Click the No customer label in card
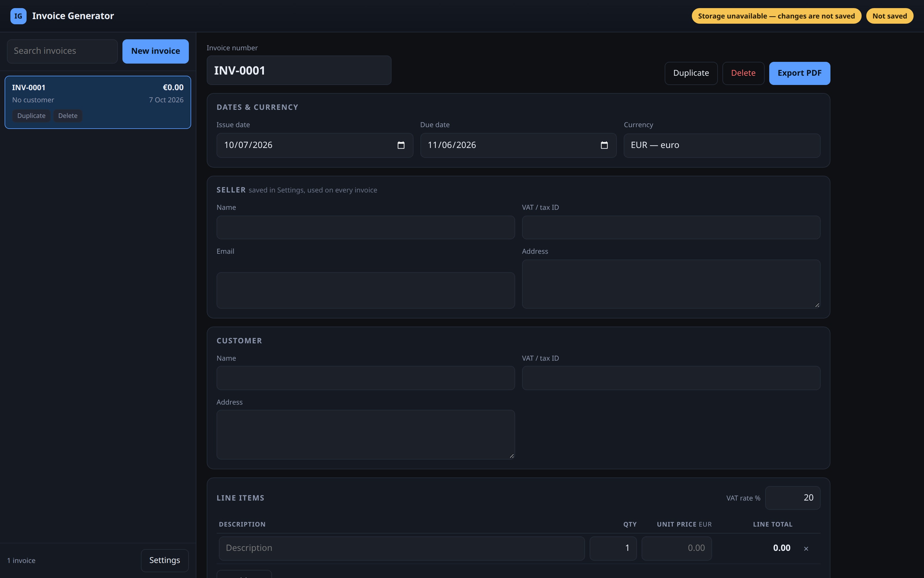Image resolution: width=924 pixels, height=578 pixels. click(33, 100)
